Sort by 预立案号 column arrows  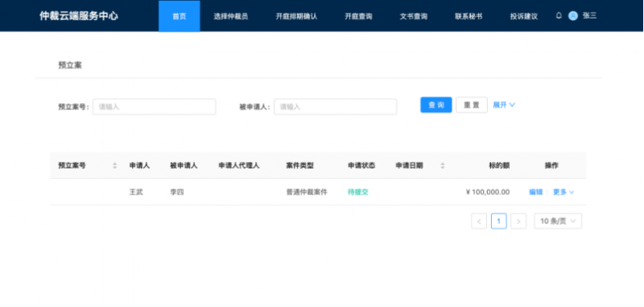point(114,166)
